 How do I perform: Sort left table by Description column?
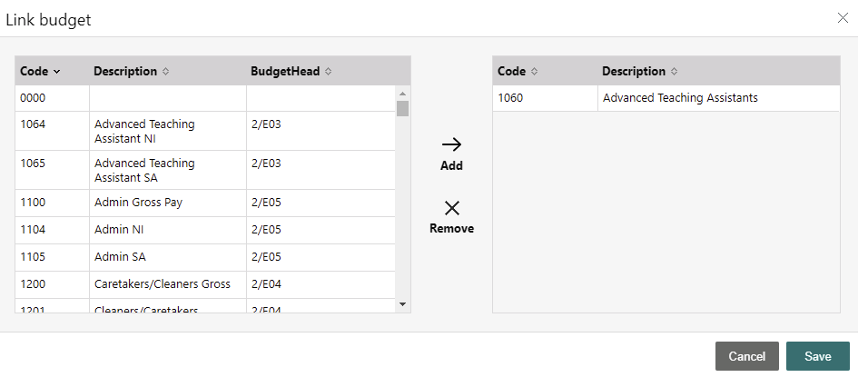[x=131, y=71]
